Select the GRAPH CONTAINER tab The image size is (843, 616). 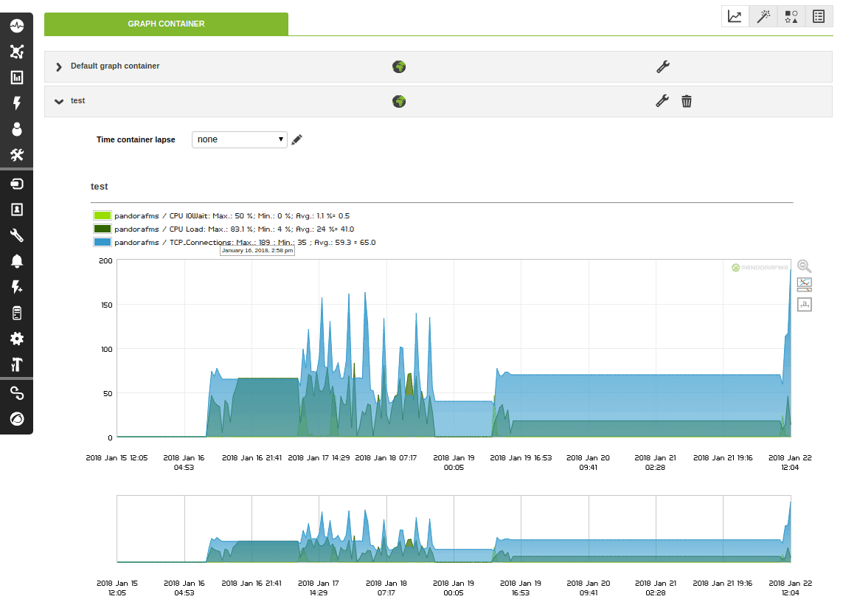pos(166,24)
